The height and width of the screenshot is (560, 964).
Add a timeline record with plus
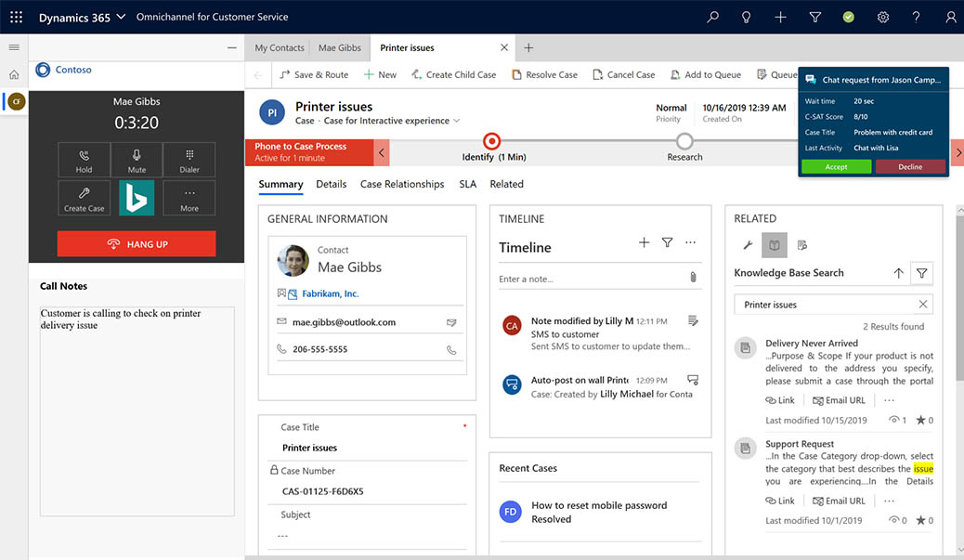[x=644, y=242]
